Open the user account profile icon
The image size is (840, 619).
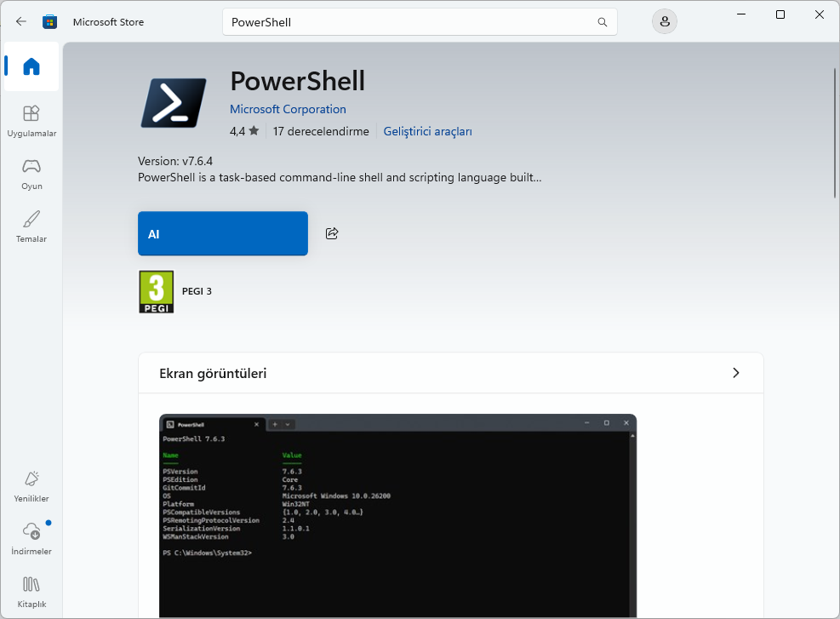[665, 22]
